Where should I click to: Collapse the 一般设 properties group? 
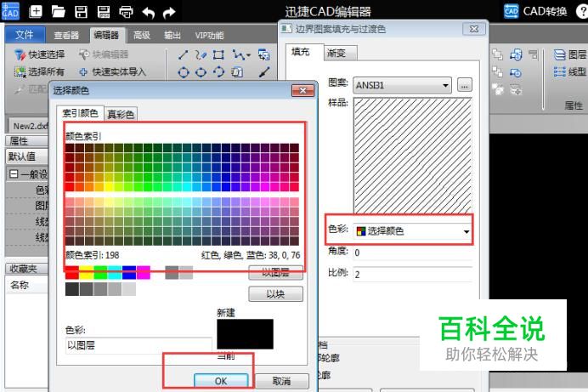click(x=14, y=174)
